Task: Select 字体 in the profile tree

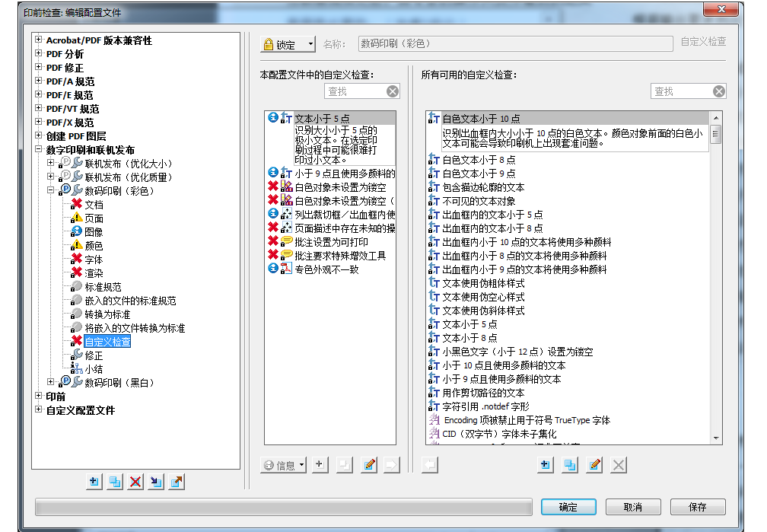Action: pyautogui.click(x=94, y=260)
